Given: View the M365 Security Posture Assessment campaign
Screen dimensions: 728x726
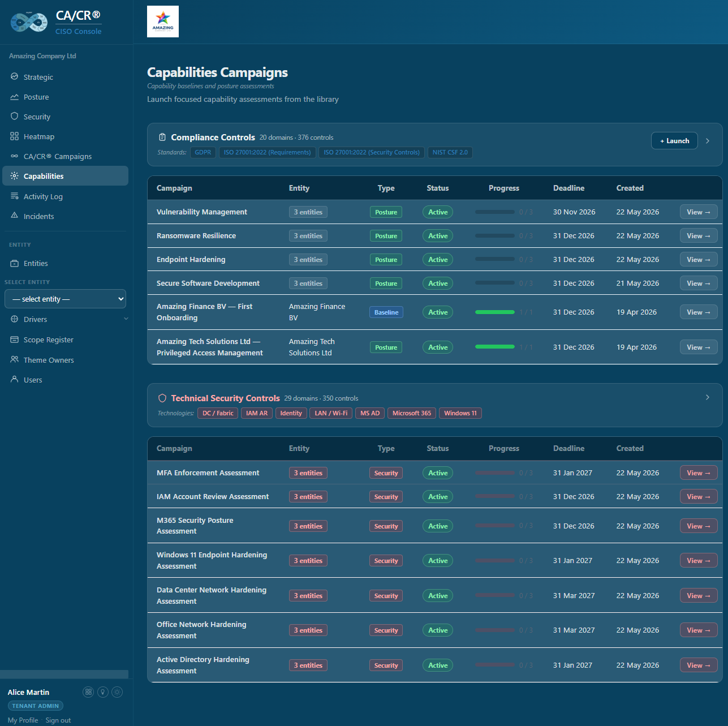Looking at the screenshot, I should [699, 526].
